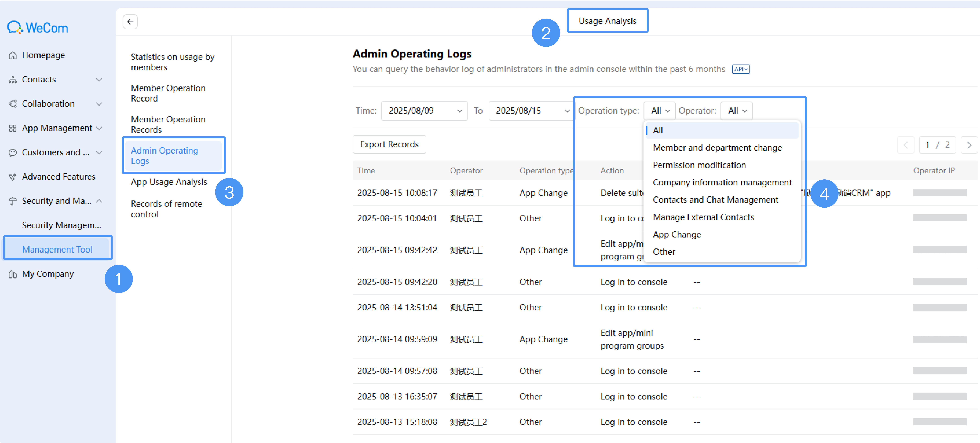Screen dimensions: 980x443
Task: Click the App Management grid icon
Action: pyautogui.click(x=13, y=128)
